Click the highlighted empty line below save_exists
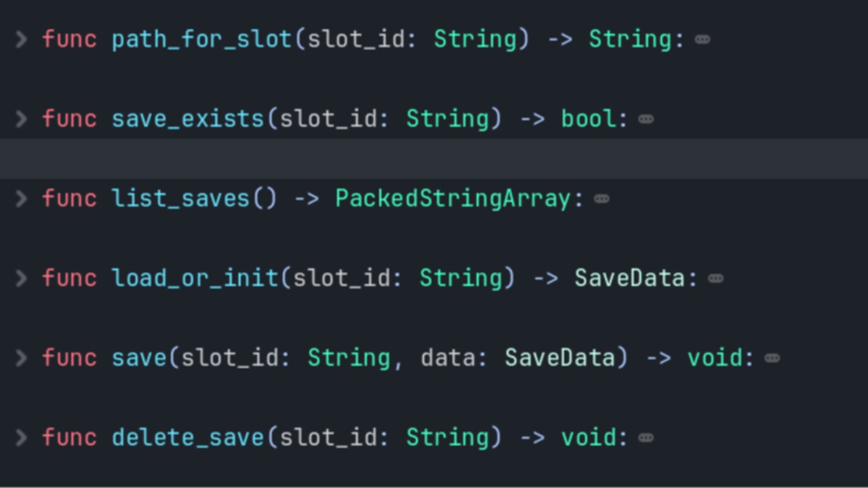Image resolution: width=868 pixels, height=488 pixels. [434, 159]
